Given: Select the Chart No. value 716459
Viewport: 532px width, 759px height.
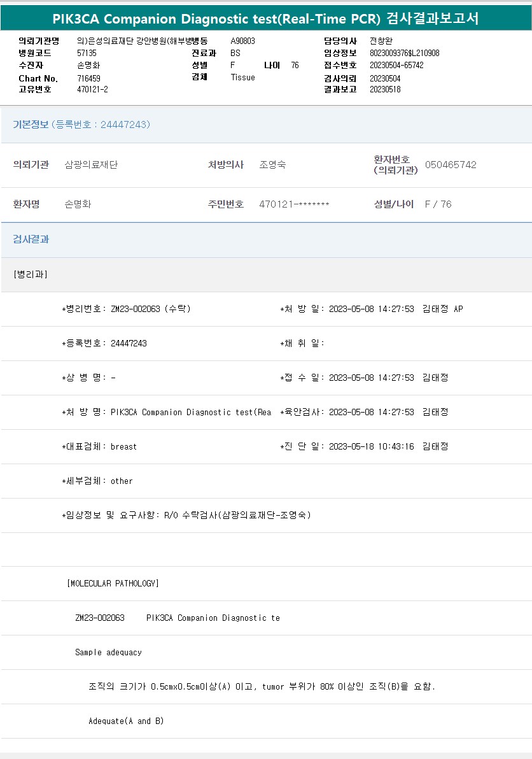Looking at the screenshot, I should click(x=88, y=78).
